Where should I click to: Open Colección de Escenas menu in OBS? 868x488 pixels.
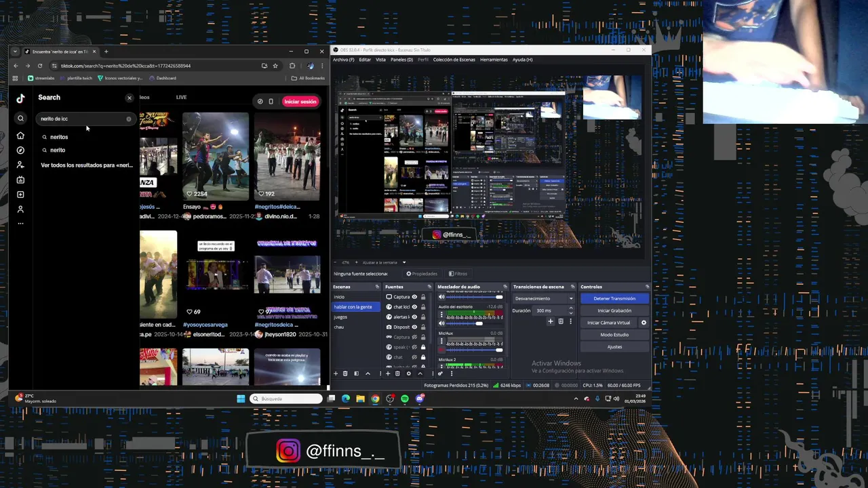coord(454,60)
